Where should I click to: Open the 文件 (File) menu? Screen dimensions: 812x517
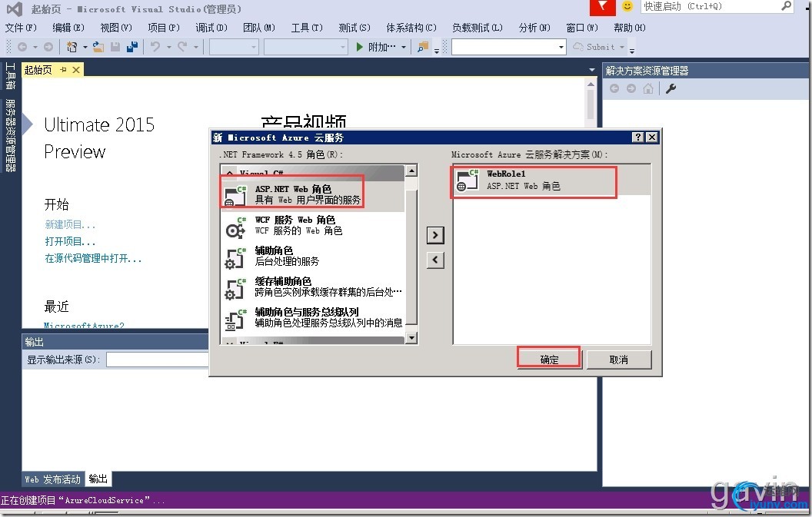(21, 28)
